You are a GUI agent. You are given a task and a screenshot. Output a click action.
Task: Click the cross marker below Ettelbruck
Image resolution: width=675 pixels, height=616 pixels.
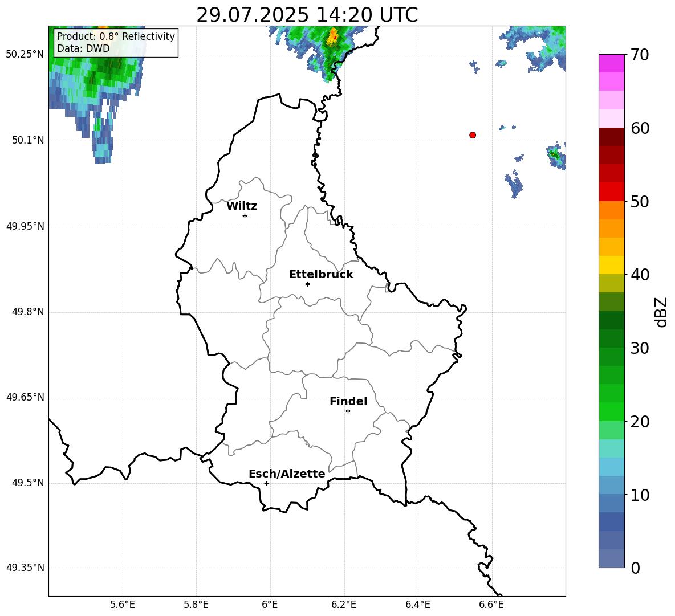click(307, 284)
